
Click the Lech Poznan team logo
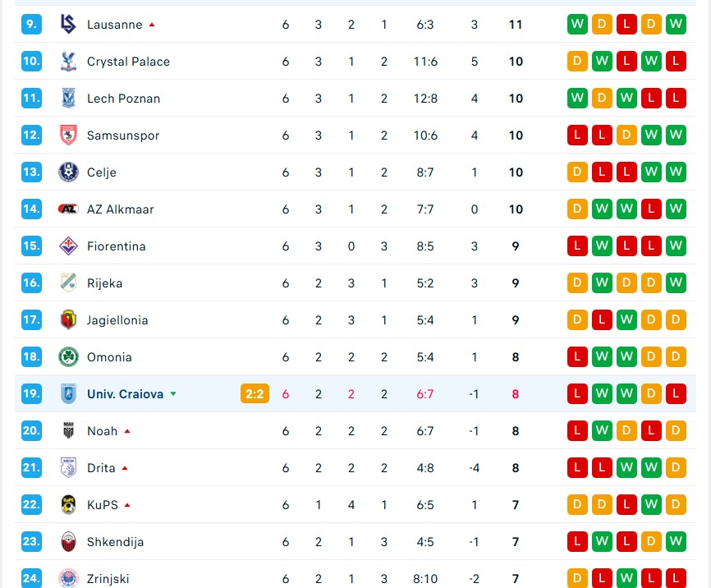68,99
